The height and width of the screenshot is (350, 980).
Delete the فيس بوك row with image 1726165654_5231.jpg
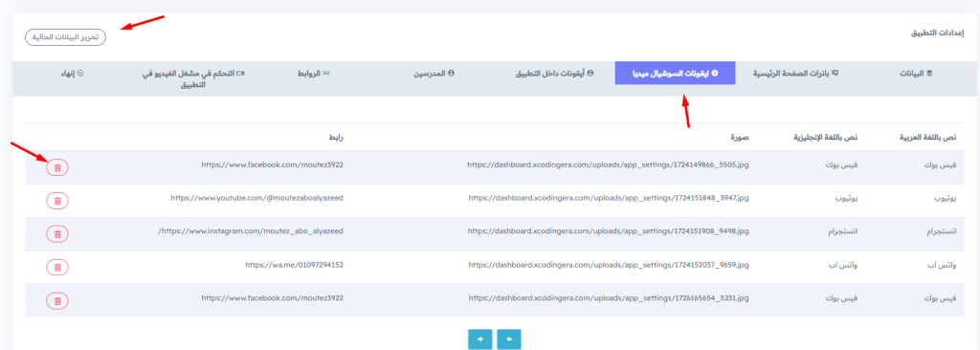(x=57, y=300)
